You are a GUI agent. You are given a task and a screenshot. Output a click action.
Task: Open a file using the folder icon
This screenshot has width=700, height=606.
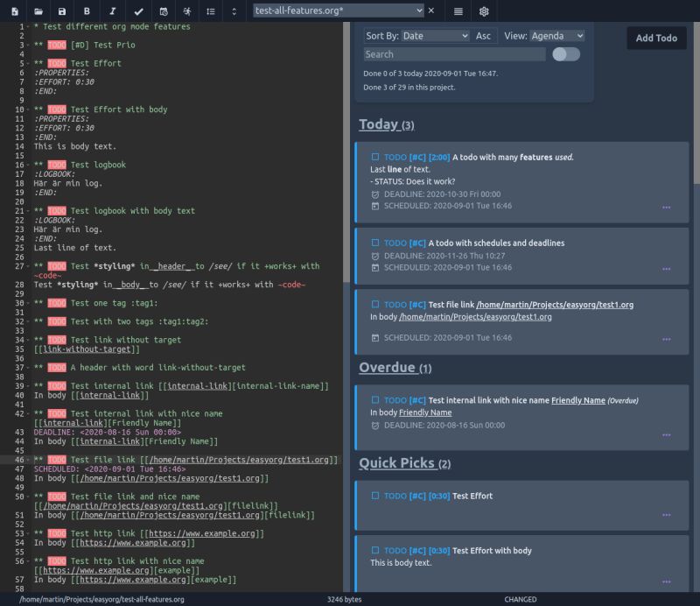[38, 11]
